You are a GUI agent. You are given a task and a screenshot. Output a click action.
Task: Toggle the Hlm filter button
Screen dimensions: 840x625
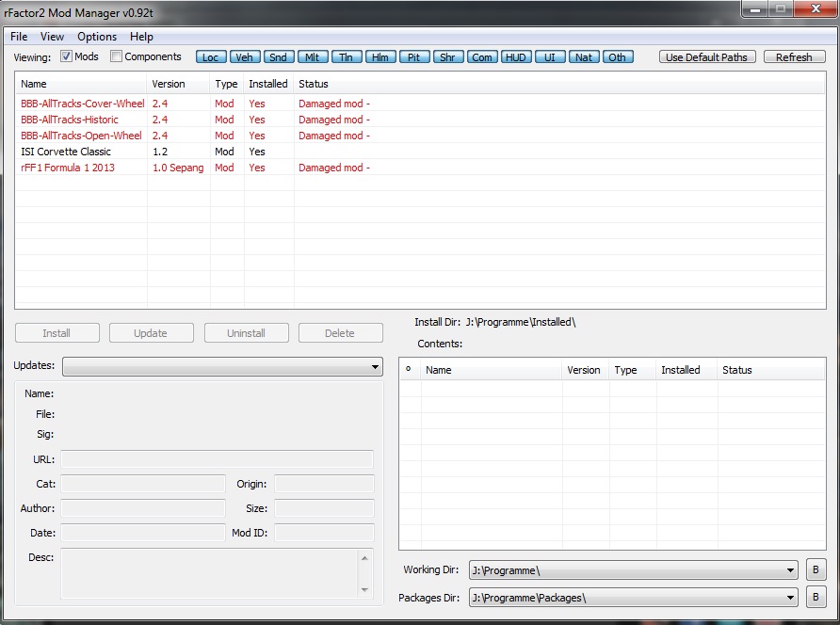coord(380,57)
